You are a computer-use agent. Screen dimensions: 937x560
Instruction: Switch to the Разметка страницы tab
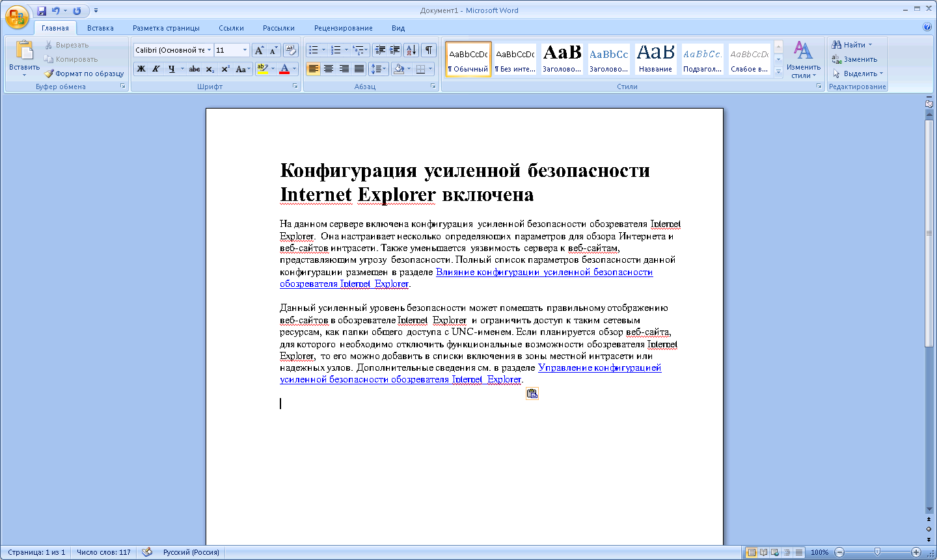point(166,28)
